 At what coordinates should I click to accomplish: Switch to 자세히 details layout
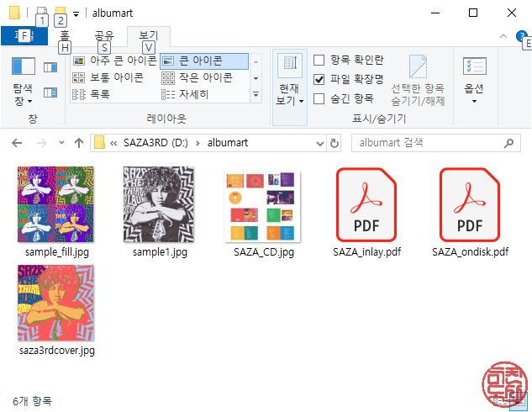[x=185, y=94]
